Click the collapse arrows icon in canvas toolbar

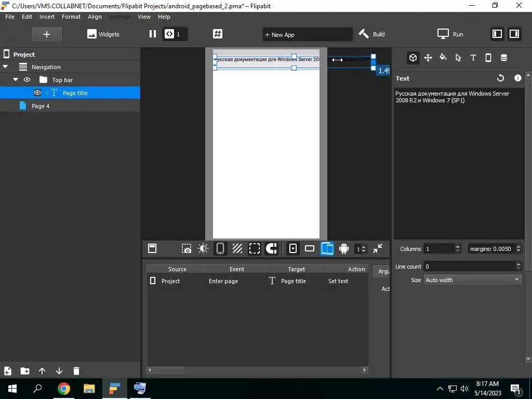378,249
